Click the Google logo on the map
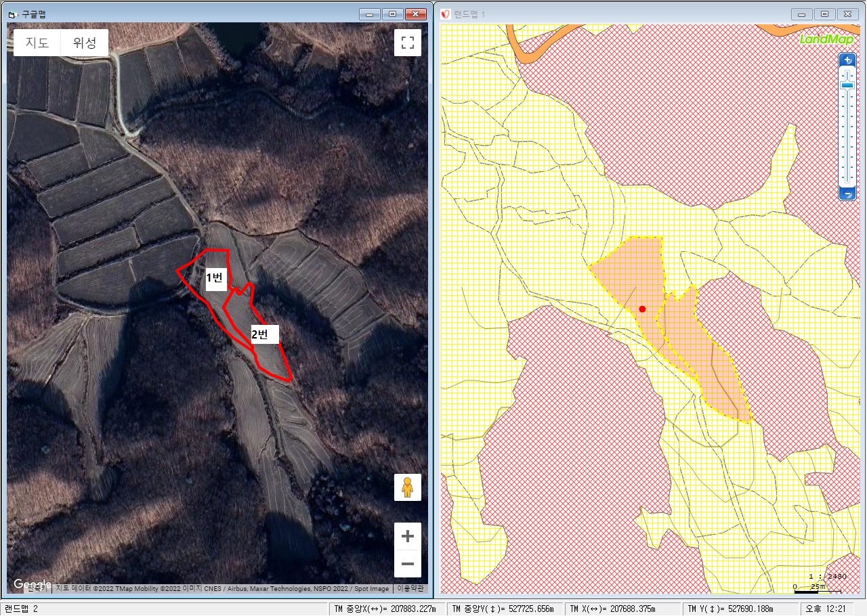 coord(32,584)
